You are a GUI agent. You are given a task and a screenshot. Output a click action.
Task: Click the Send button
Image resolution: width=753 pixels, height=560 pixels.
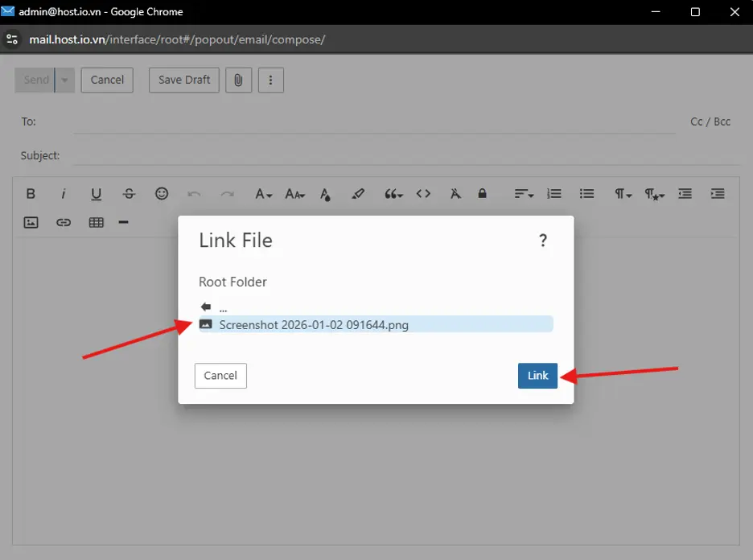(35, 80)
